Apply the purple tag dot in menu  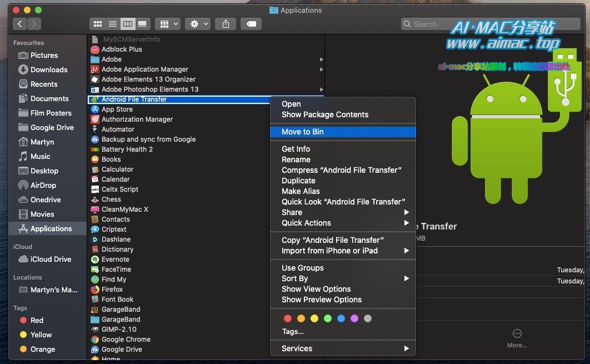(x=354, y=319)
